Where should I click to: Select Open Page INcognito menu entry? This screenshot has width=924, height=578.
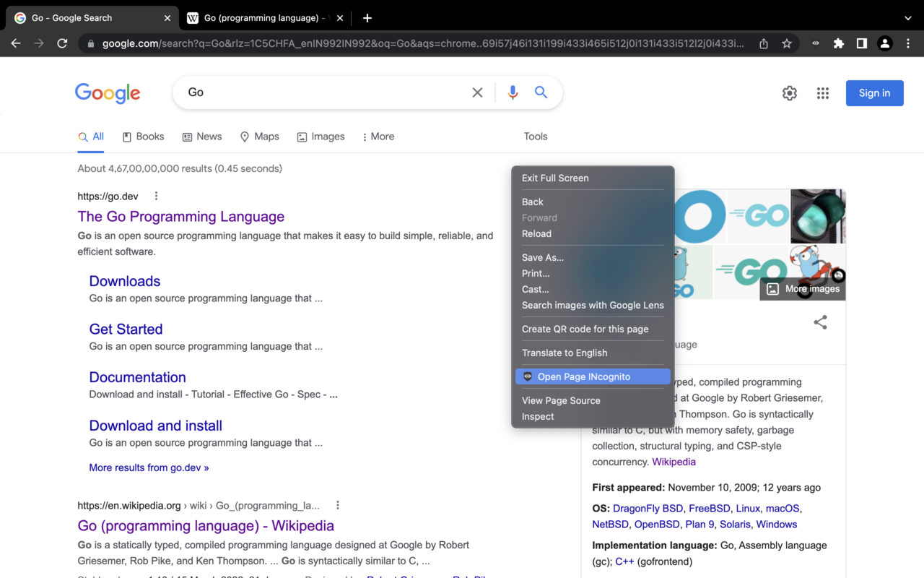pyautogui.click(x=593, y=376)
